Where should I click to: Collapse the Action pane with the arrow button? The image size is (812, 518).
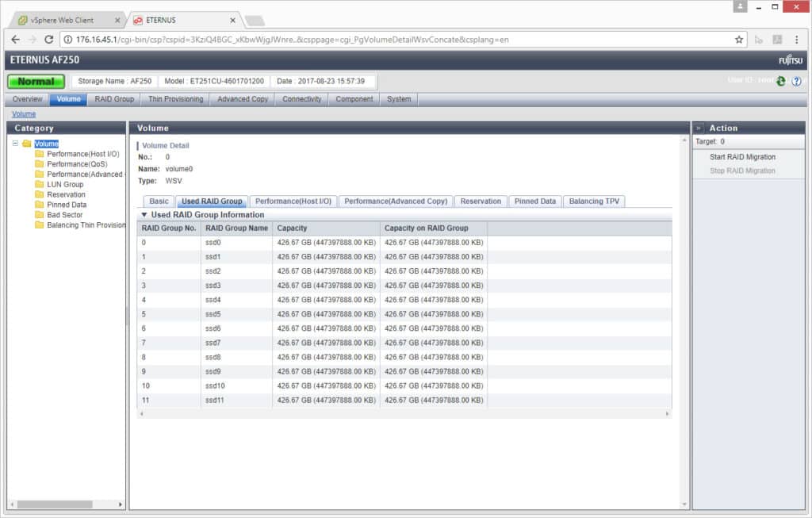click(x=699, y=128)
